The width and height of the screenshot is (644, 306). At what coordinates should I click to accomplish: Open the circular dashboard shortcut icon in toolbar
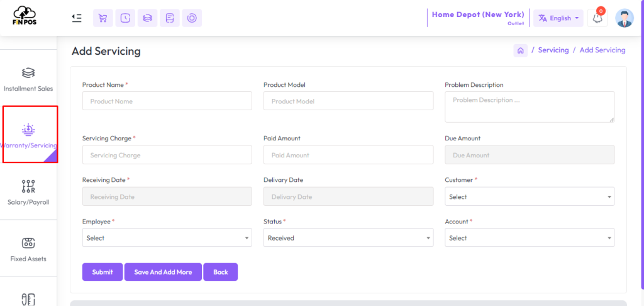(192, 18)
